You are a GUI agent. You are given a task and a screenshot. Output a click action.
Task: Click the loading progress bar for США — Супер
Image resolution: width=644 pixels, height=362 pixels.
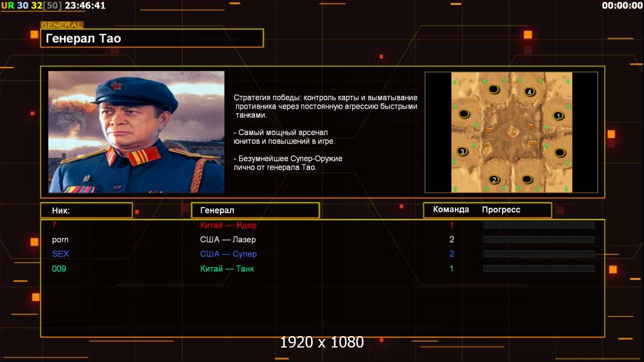click(x=539, y=254)
